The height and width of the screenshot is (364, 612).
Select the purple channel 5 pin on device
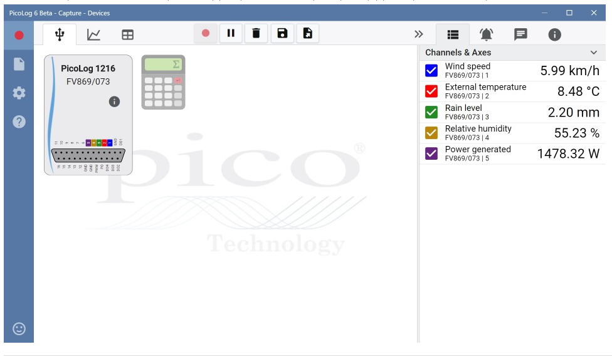click(88, 143)
